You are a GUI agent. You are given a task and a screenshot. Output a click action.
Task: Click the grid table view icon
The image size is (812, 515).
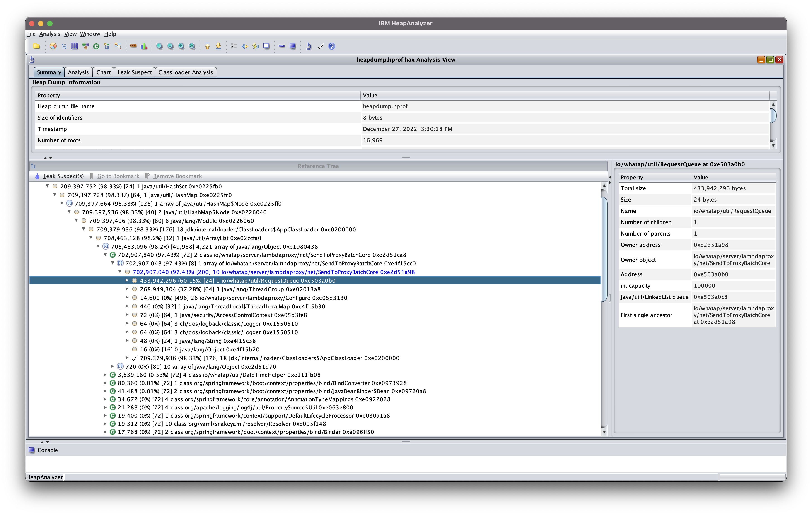(x=75, y=46)
